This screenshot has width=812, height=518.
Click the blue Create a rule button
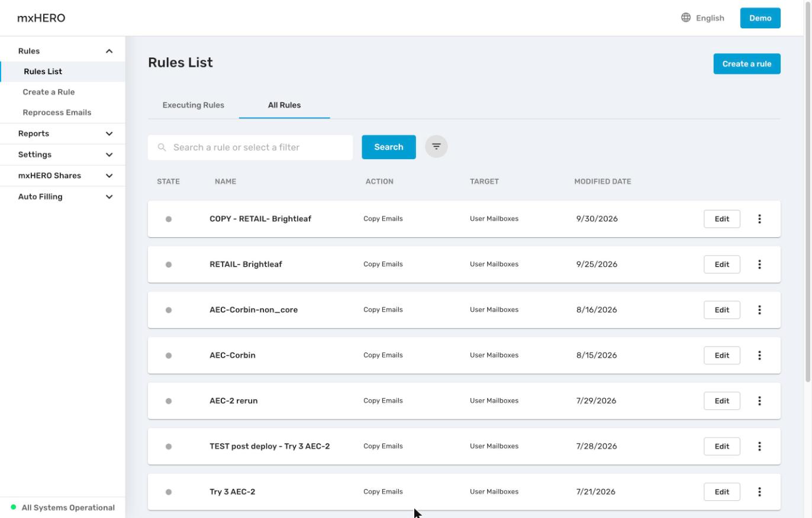[747, 64]
